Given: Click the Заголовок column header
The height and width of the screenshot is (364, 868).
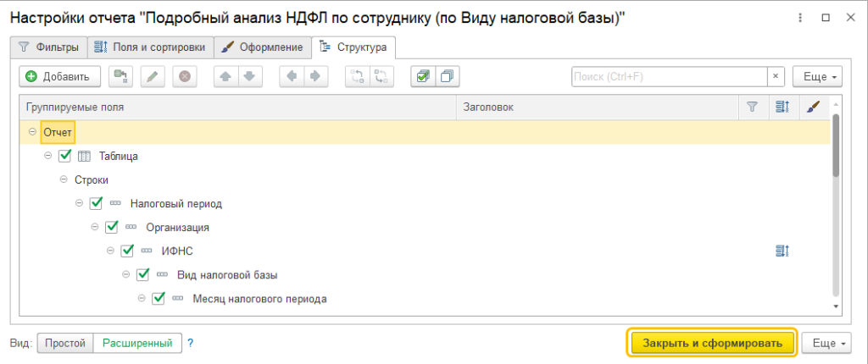Looking at the screenshot, I should coord(598,108).
